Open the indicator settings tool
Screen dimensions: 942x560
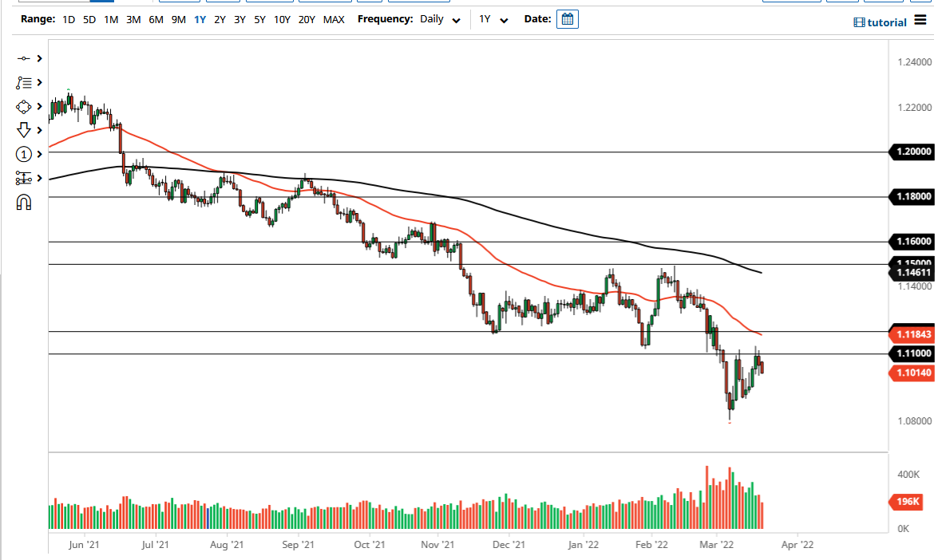24,178
